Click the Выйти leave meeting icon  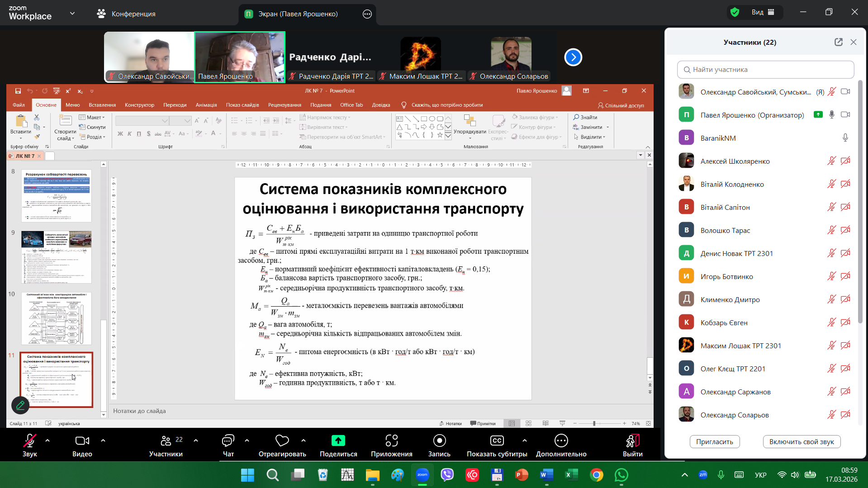[x=632, y=441]
